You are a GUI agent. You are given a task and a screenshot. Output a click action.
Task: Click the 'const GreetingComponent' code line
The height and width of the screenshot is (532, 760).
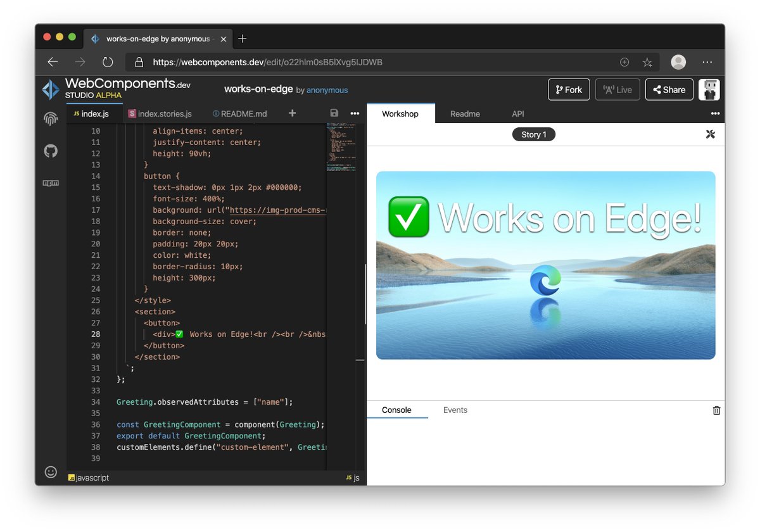click(x=220, y=424)
